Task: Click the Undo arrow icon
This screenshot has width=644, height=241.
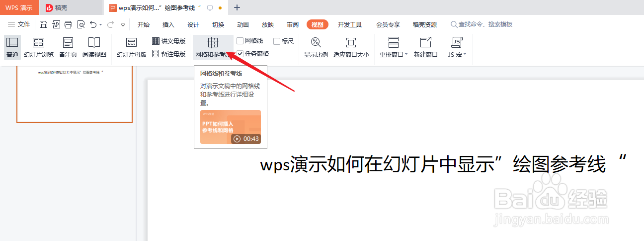Action: pos(93,24)
